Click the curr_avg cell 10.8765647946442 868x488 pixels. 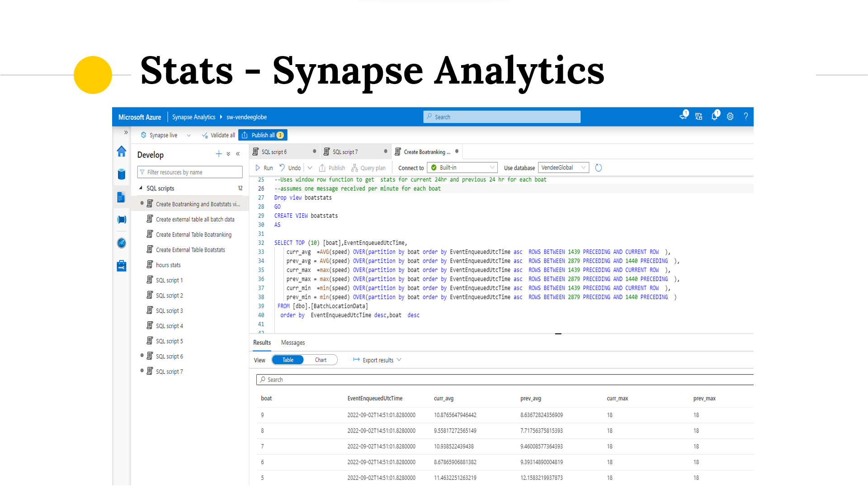pos(455,415)
